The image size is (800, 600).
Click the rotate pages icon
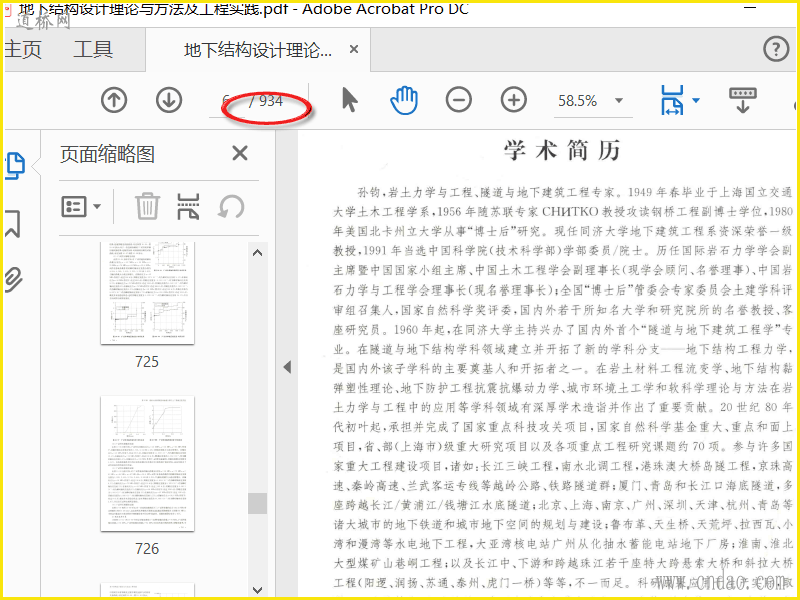tap(231, 207)
